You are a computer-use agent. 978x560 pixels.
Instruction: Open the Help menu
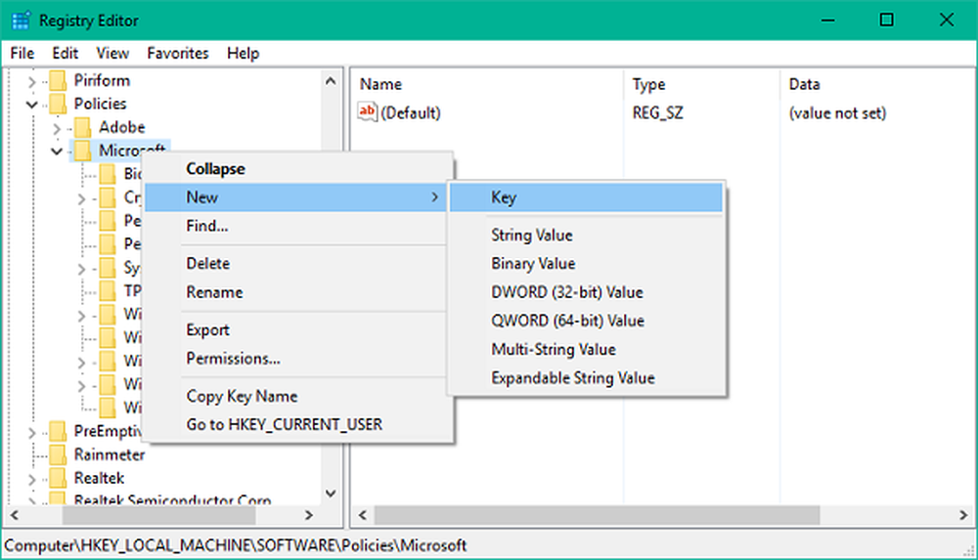243,53
